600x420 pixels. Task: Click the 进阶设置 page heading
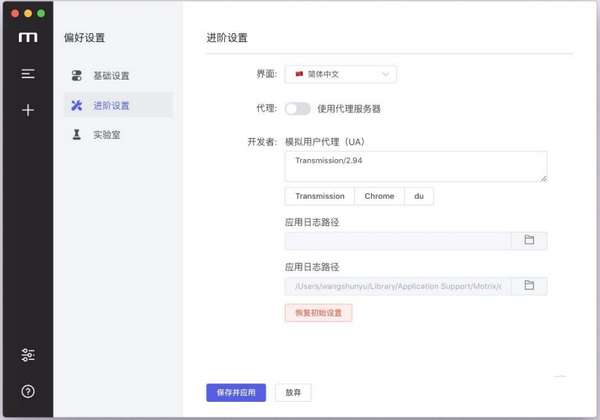[x=227, y=37]
